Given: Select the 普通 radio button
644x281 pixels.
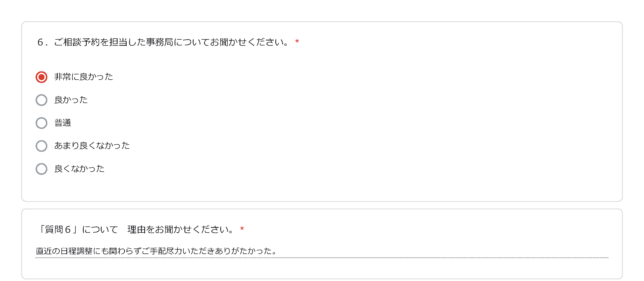Looking at the screenshot, I should (41, 123).
